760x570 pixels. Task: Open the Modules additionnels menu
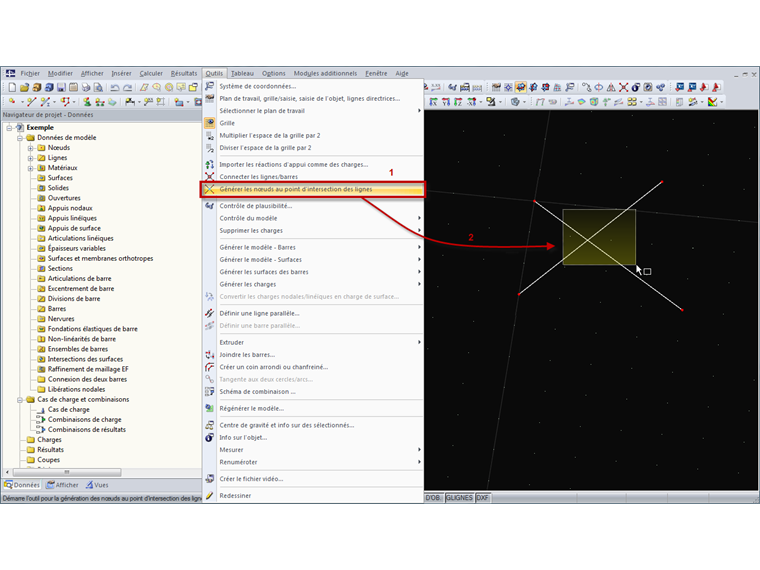(x=325, y=73)
